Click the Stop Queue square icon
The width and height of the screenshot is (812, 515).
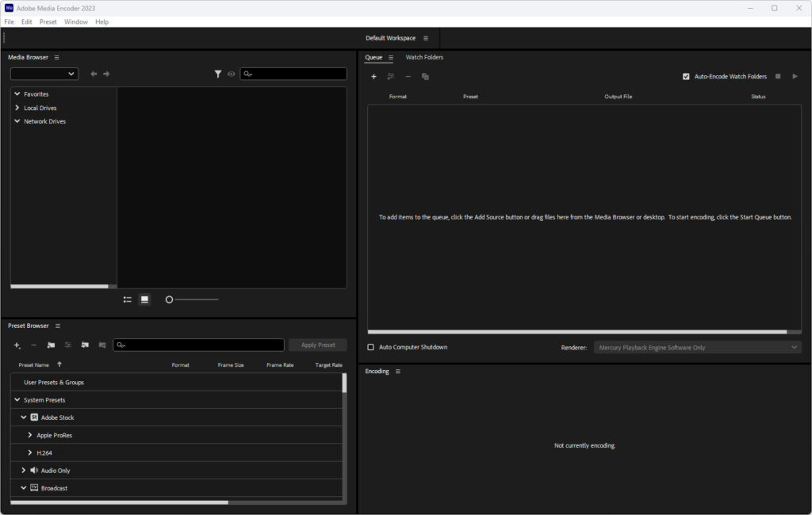(x=778, y=76)
